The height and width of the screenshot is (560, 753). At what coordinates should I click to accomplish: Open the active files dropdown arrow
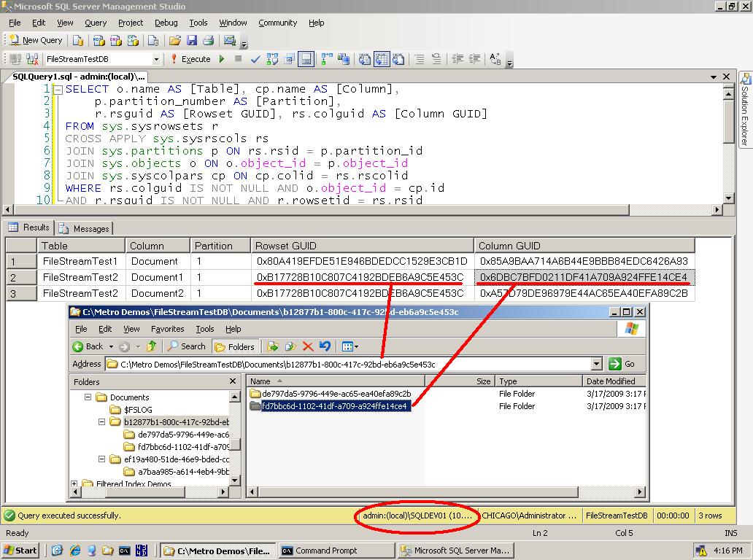[x=714, y=77]
